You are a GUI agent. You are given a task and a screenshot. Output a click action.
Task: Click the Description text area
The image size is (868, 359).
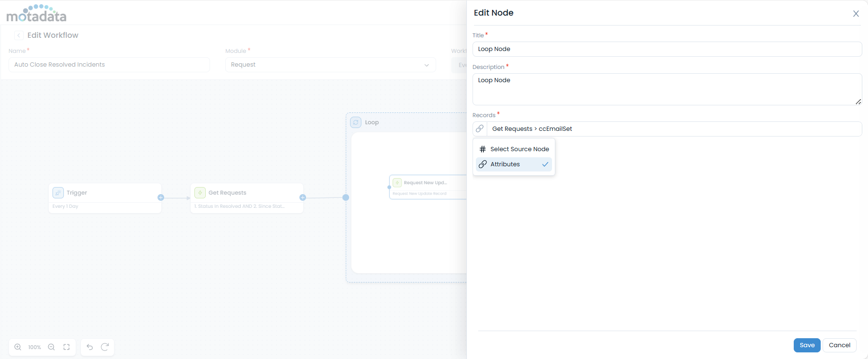pos(666,89)
